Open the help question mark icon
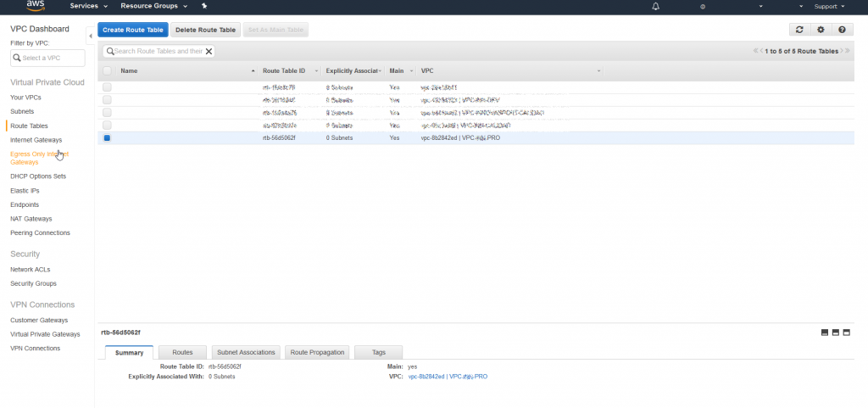This screenshot has height=408, width=868. (x=842, y=30)
